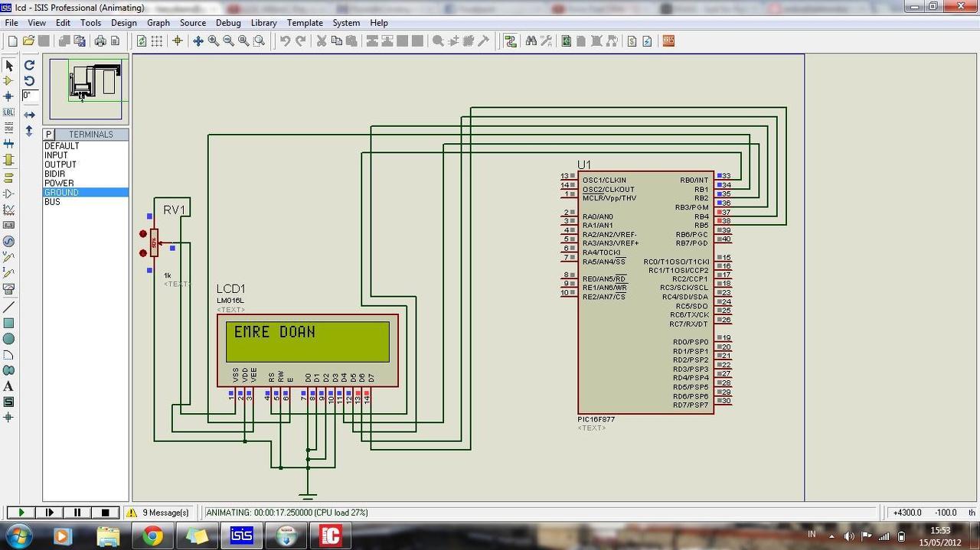Click the P pick-from-library button
The image size is (980, 550).
click(x=48, y=135)
